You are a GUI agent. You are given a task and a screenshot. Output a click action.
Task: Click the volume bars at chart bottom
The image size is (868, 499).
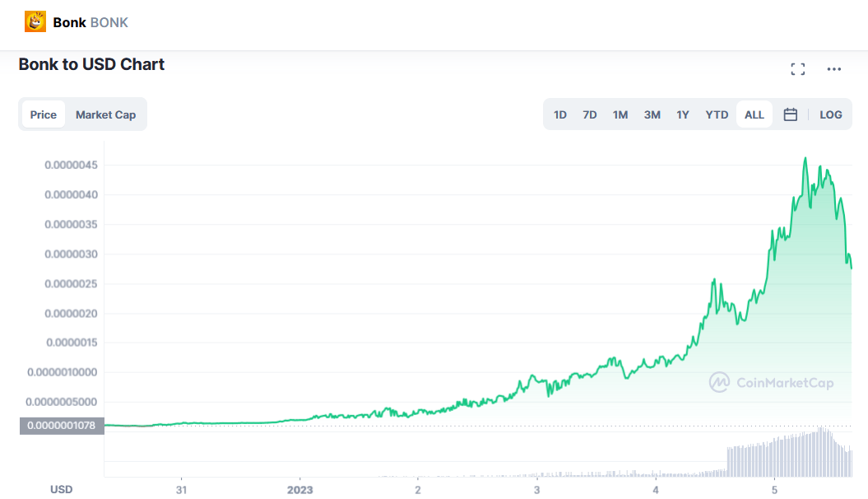pos(788,456)
